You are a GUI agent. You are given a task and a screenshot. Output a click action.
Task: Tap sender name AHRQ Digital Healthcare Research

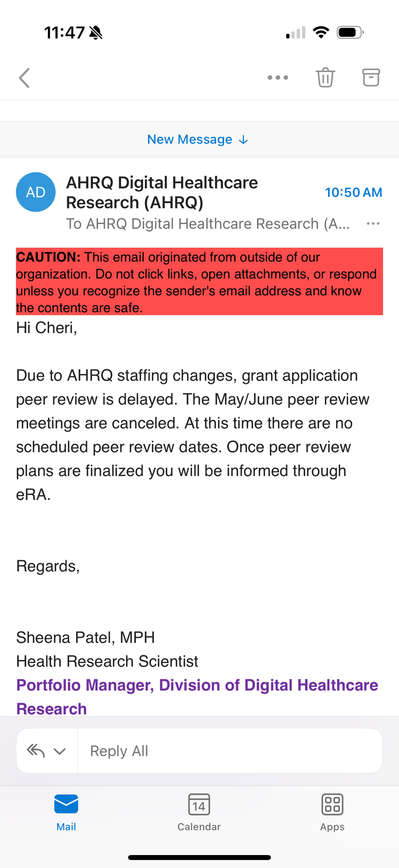(x=162, y=192)
